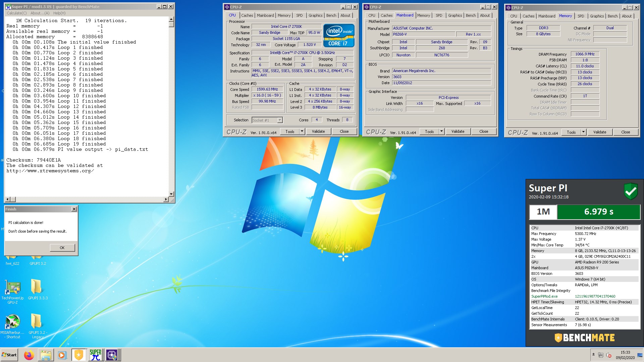The width and height of the screenshot is (644, 362).
Task: Expand Tools dropdown arrow in first CPU-Z
Action: [302, 131]
